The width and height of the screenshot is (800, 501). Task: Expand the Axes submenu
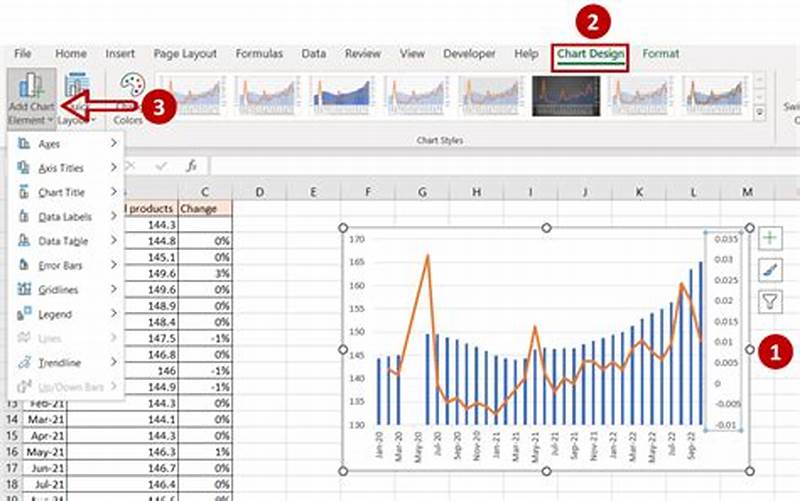pos(66,144)
